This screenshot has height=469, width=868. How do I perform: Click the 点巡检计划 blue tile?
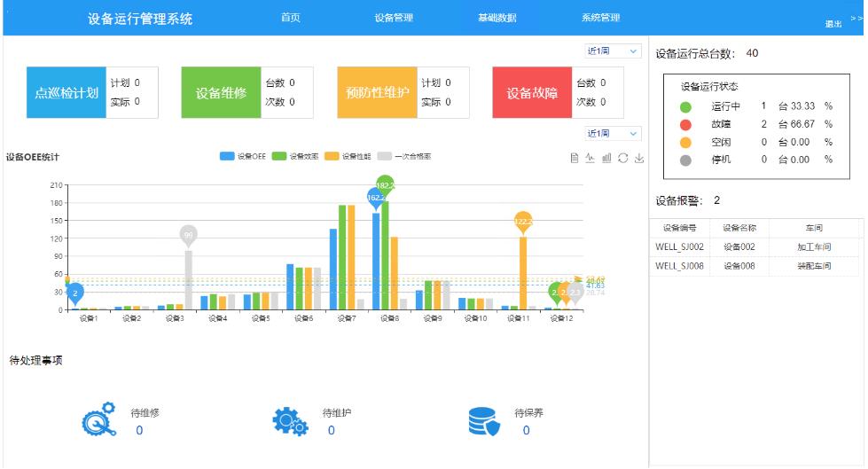click(66, 92)
